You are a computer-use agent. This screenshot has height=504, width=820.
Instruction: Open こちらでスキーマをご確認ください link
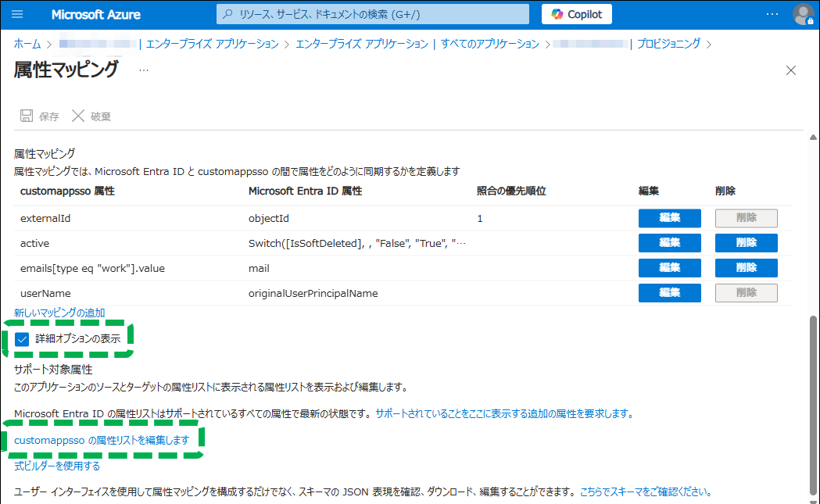646,491
